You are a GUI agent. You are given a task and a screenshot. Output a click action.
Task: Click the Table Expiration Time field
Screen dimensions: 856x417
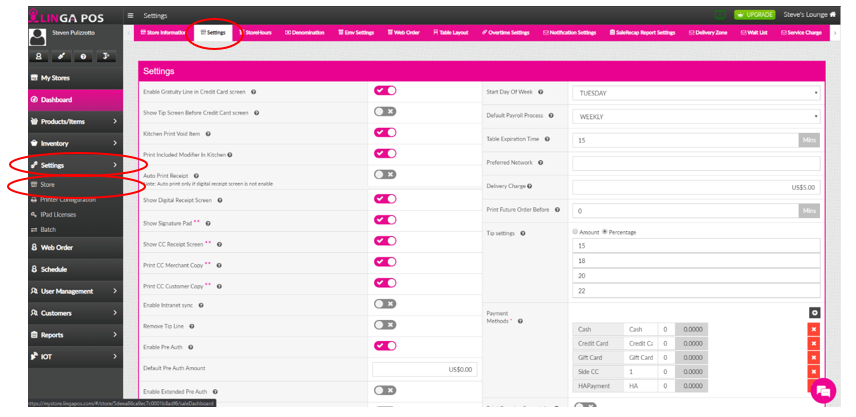tap(685, 140)
